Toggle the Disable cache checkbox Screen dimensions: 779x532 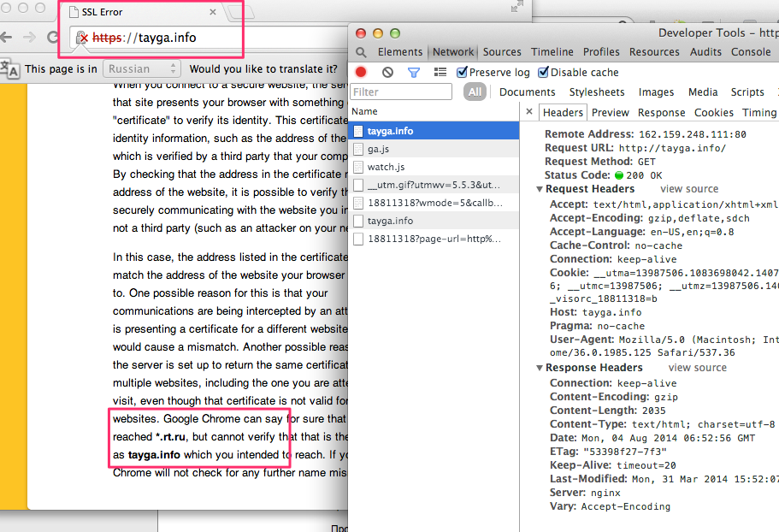coord(544,73)
